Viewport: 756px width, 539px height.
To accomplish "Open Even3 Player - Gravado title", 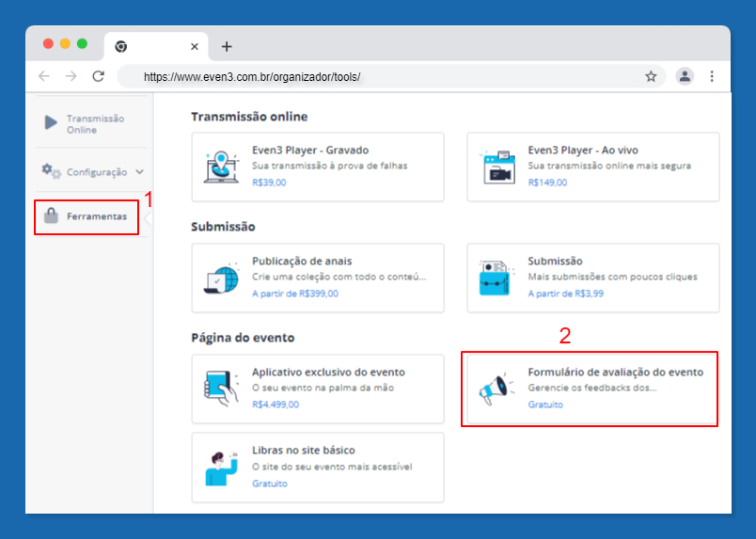I will (310, 151).
